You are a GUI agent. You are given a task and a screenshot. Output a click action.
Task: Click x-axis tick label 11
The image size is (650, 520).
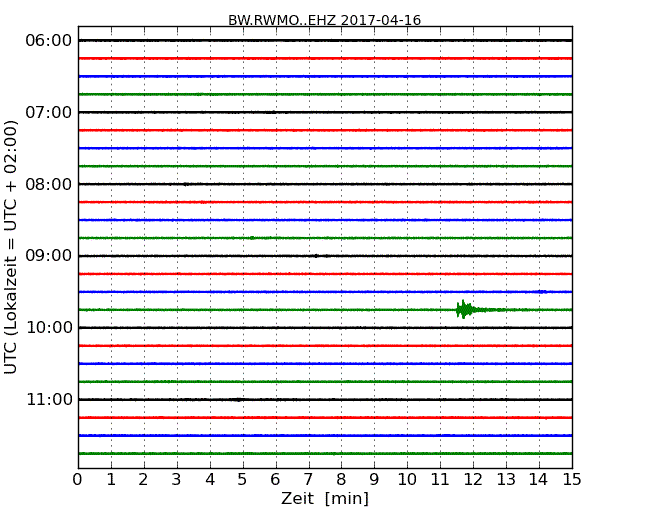(x=440, y=480)
